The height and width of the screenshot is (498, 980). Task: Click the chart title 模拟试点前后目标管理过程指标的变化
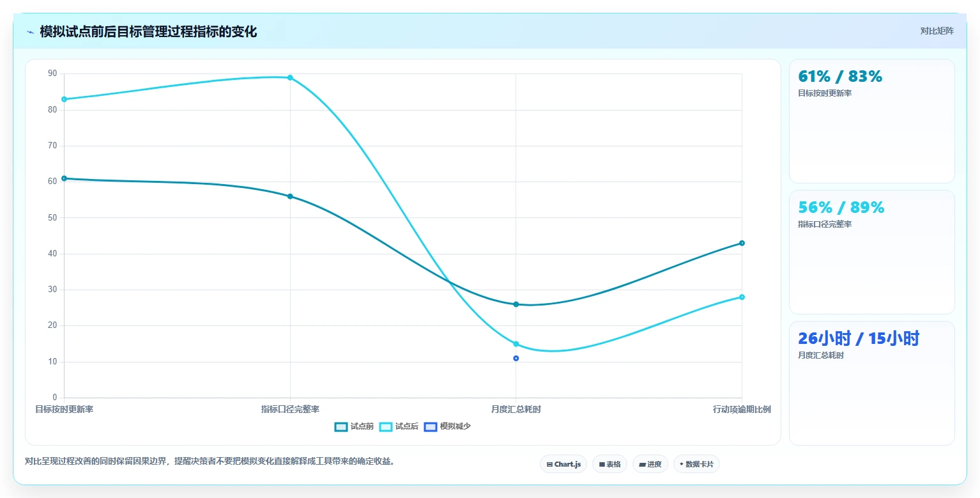[x=148, y=31]
